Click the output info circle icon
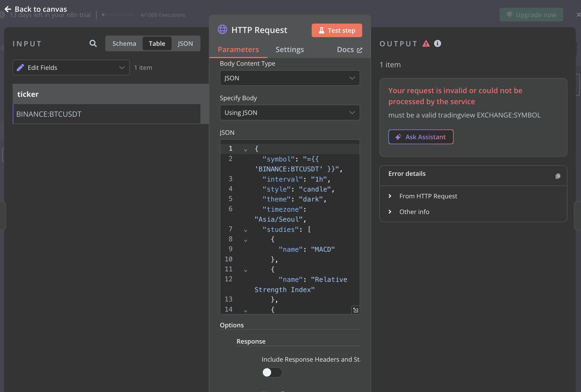581x392 pixels. pyautogui.click(x=437, y=43)
